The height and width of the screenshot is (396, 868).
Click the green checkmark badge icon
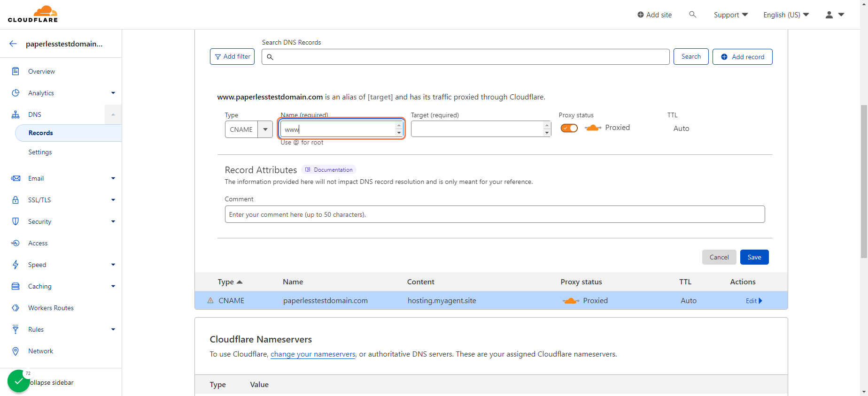pyautogui.click(x=19, y=381)
